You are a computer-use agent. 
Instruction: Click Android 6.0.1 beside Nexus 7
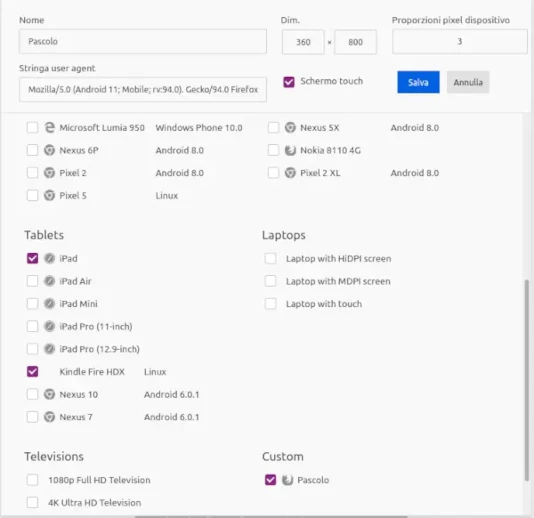point(171,417)
